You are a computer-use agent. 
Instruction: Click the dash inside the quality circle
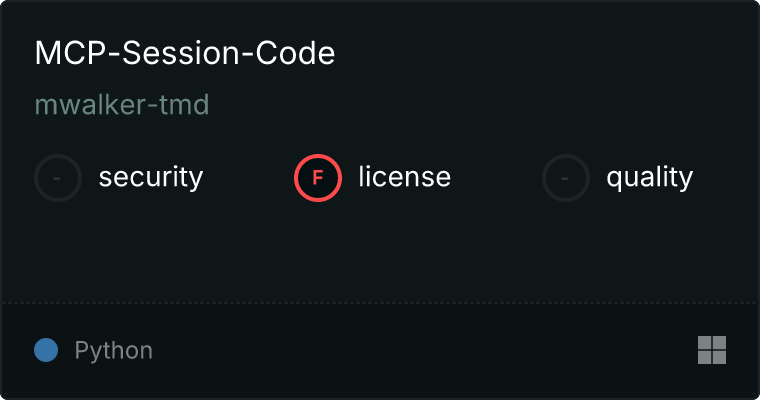point(566,178)
